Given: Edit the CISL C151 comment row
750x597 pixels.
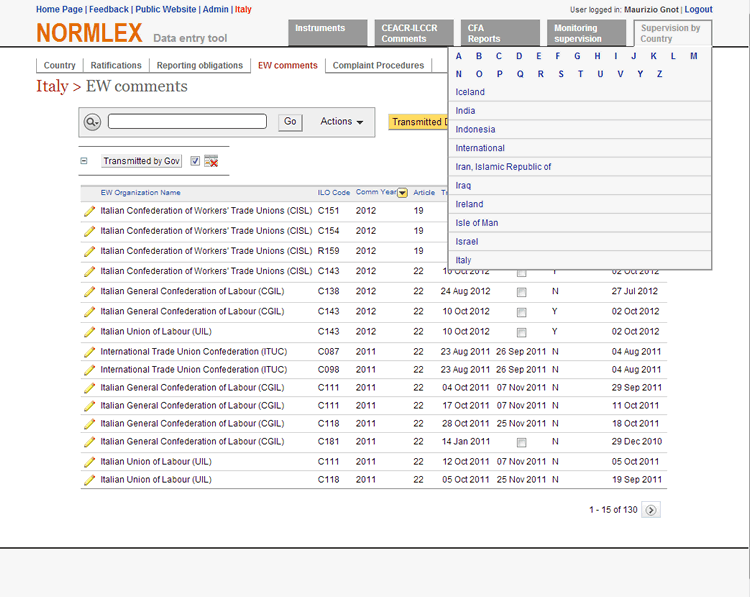Looking at the screenshot, I should click(x=89, y=211).
